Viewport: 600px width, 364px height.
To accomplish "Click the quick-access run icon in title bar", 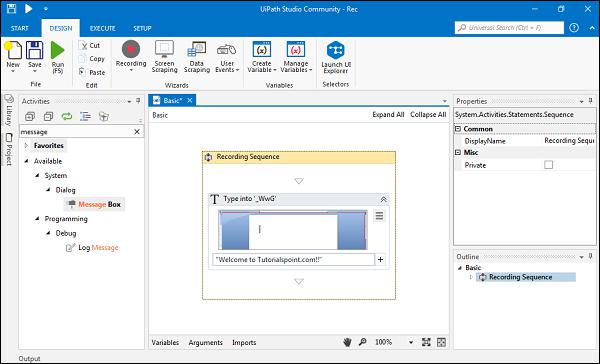I will point(29,8).
